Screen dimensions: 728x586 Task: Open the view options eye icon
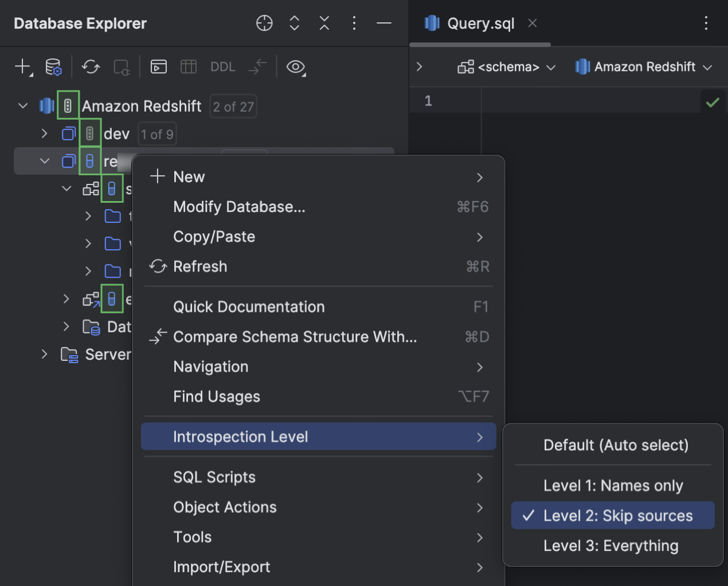pos(295,66)
